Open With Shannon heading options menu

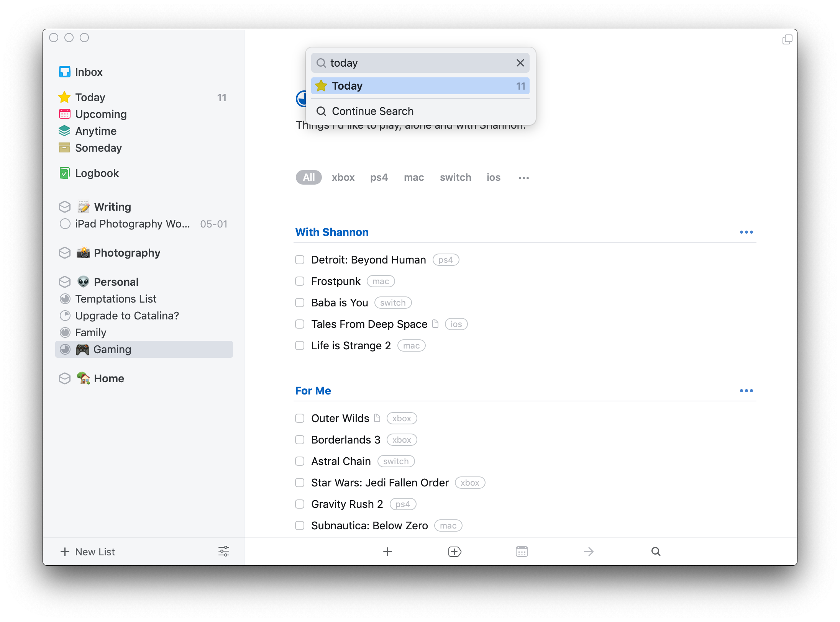pos(746,232)
